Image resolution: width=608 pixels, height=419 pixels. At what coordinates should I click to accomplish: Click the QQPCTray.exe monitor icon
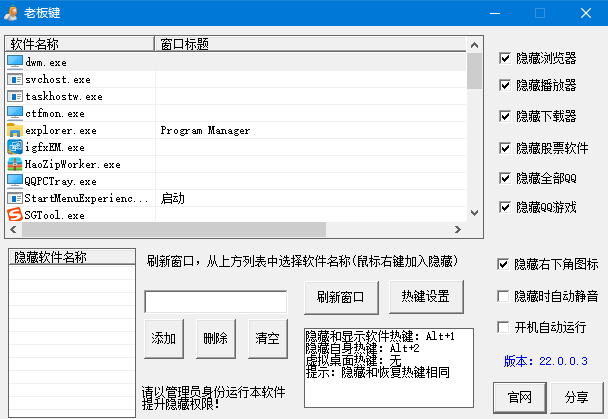click(x=15, y=181)
